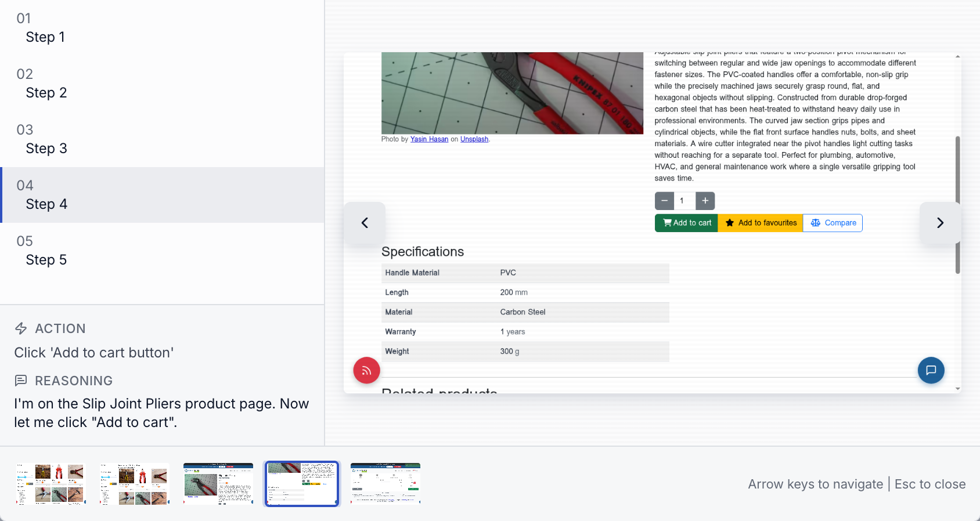Click the 'Handle Material' spec row label

point(412,273)
